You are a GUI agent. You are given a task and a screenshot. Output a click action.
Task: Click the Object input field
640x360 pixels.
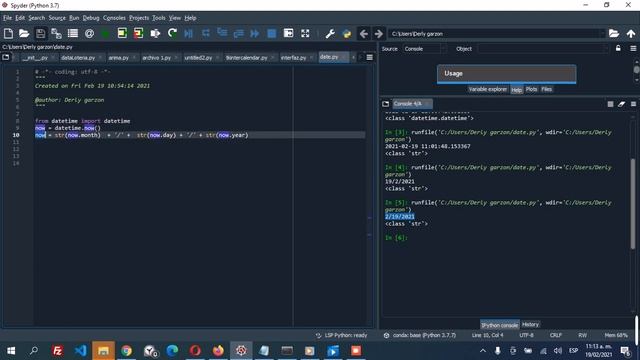pos(542,49)
